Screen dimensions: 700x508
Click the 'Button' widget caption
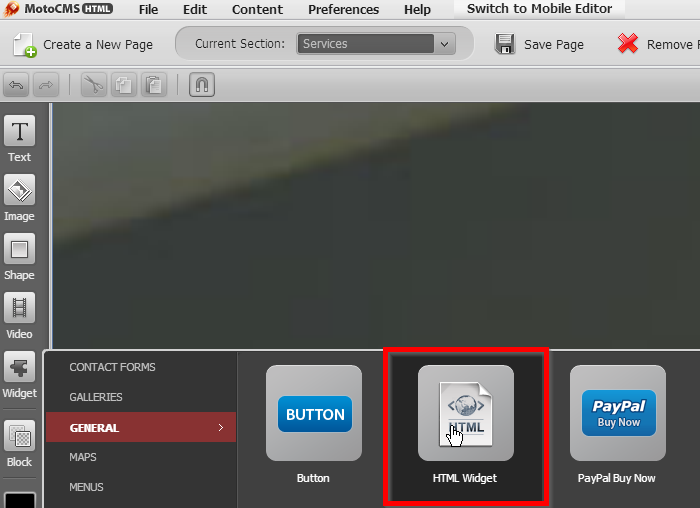(x=313, y=478)
